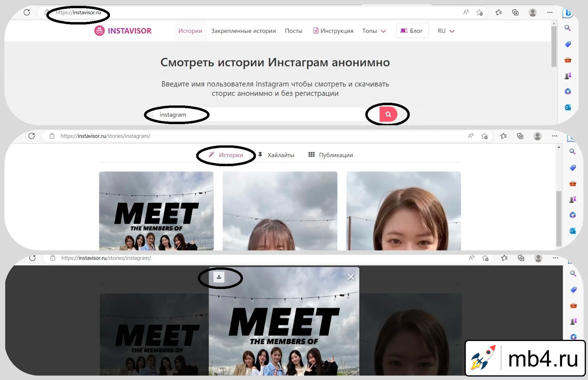Click the stories grid browser URL text

pos(105,136)
